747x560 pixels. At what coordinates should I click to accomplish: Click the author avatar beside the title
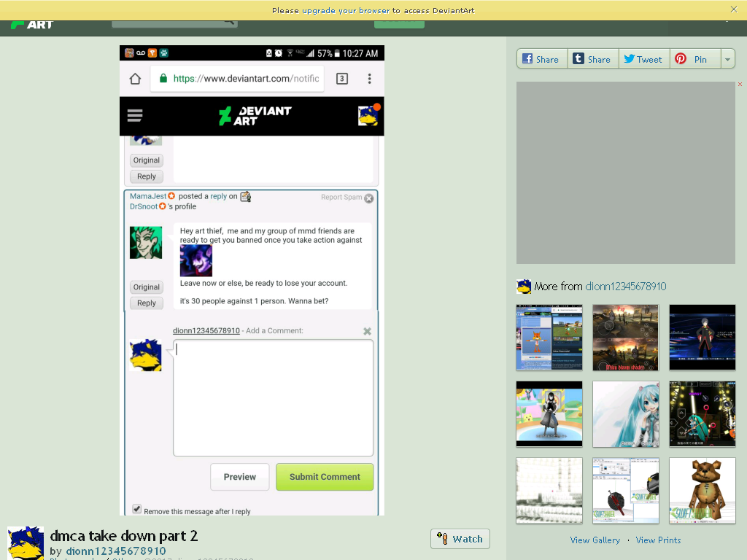pyautogui.click(x=26, y=542)
